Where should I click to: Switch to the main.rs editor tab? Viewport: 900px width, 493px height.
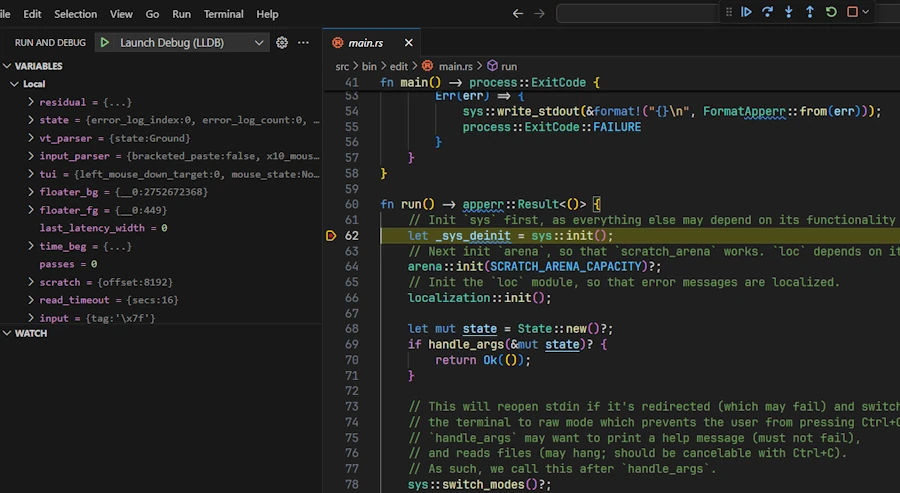click(364, 43)
